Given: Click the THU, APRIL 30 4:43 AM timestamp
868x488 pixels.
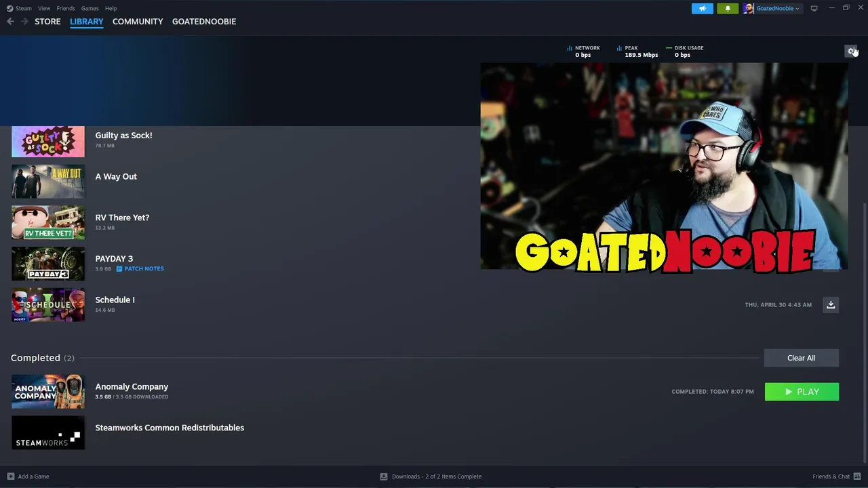Looking at the screenshot, I should coord(778,305).
